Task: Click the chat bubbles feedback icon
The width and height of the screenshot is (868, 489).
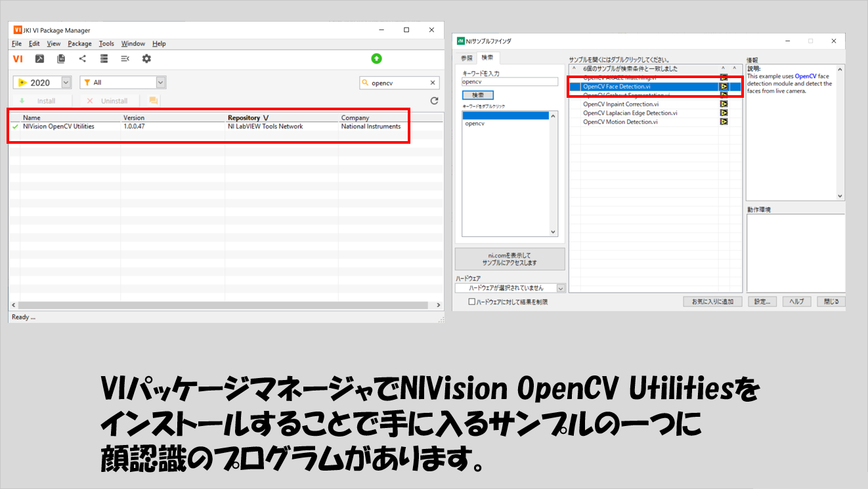Action: (x=154, y=101)
